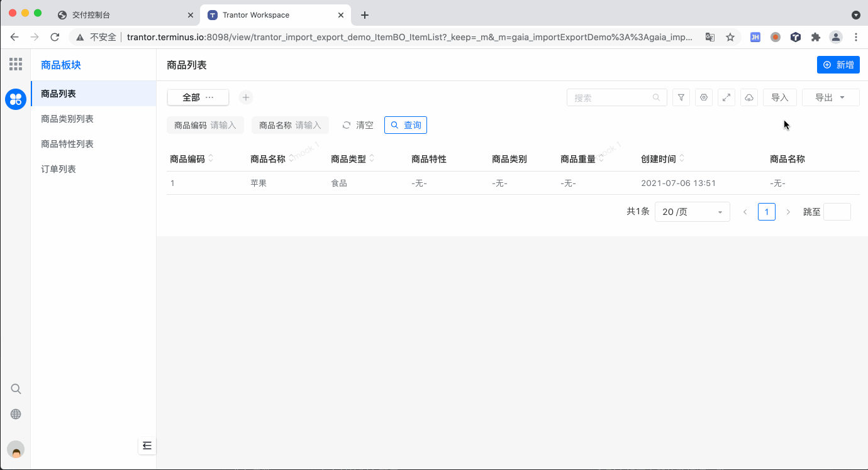Click the 新增 button

click(x=838, y=65)
